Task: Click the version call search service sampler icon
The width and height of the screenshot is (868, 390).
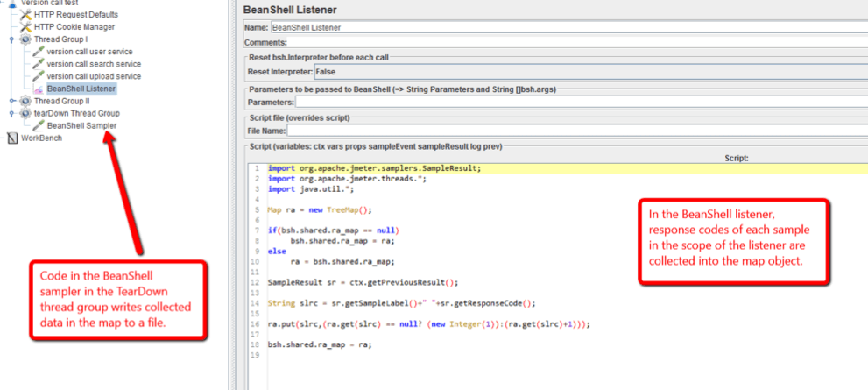Action: [x=39, y=64]
